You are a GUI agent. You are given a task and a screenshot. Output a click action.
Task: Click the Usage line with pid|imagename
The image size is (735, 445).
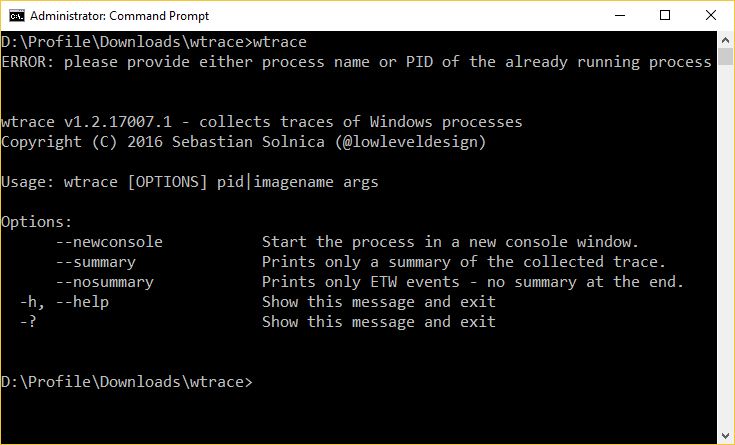189,182
